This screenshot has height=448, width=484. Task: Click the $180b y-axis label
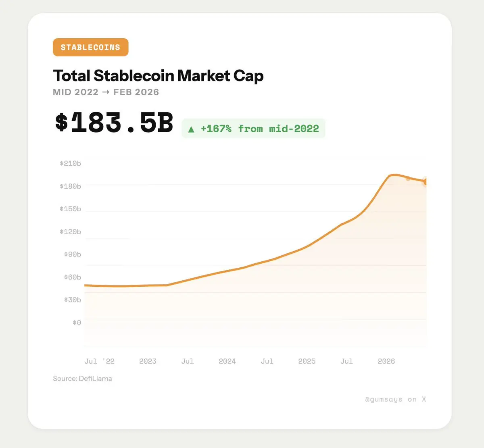[70, 186]
